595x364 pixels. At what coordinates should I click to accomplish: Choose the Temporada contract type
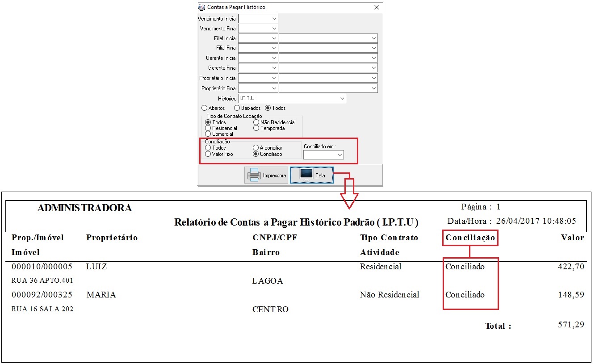point(256,128)
